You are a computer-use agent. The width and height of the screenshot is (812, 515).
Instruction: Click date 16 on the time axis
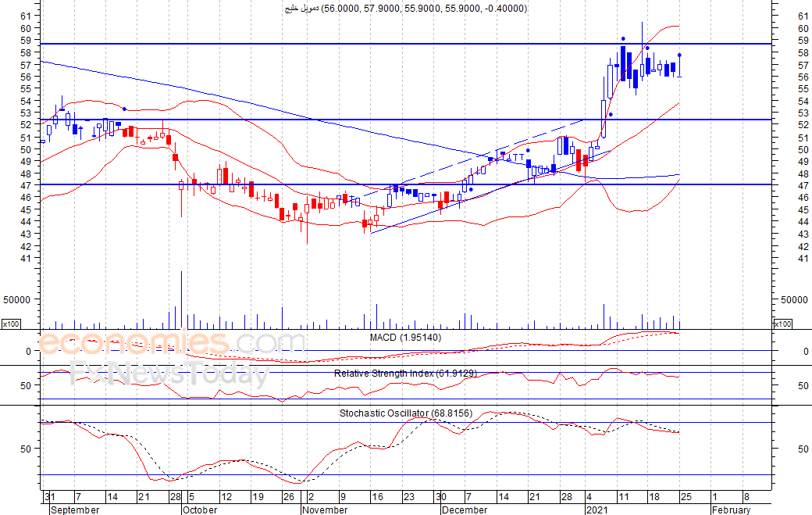[x=378, y=497]
